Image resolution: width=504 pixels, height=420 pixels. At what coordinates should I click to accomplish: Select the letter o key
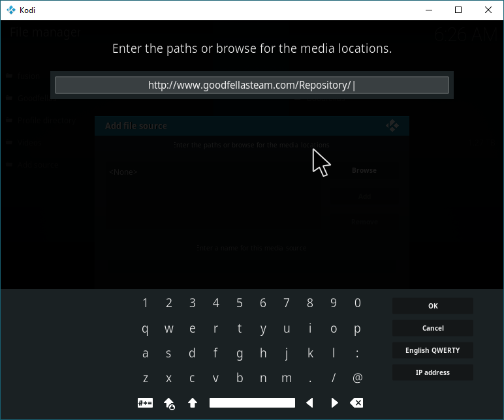pyautogui.click(x=334, y=329)
